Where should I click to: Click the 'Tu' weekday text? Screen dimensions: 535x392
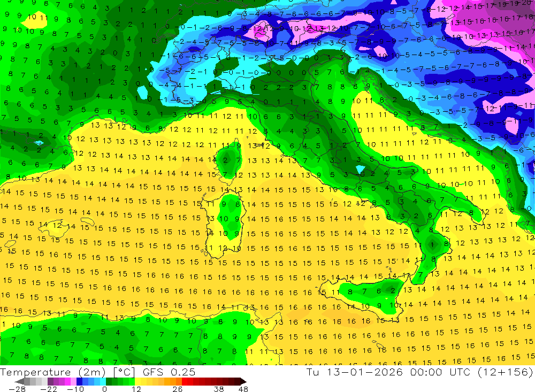(312, 372)
